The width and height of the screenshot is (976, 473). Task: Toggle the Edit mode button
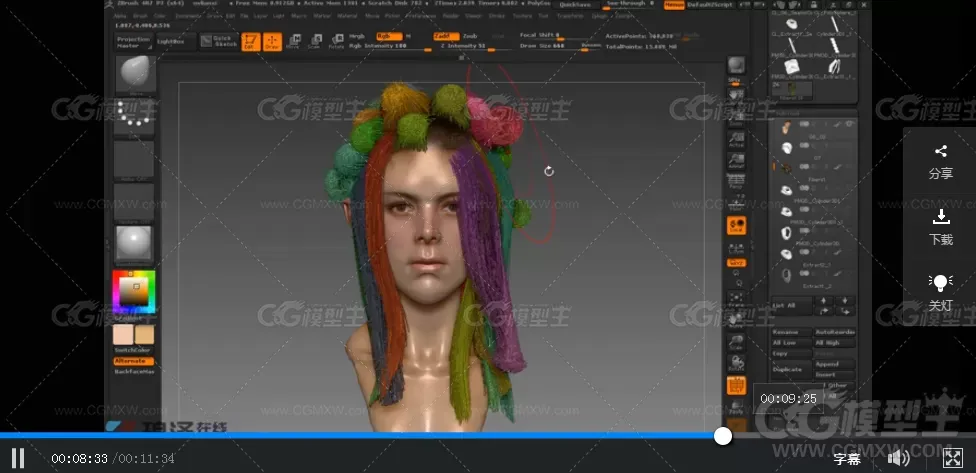pyautogui.click(x=251, y=42)
